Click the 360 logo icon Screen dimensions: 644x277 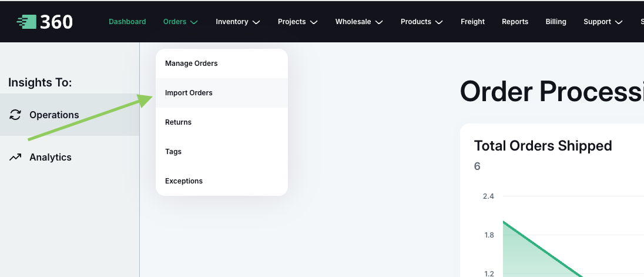click(26, 22)
